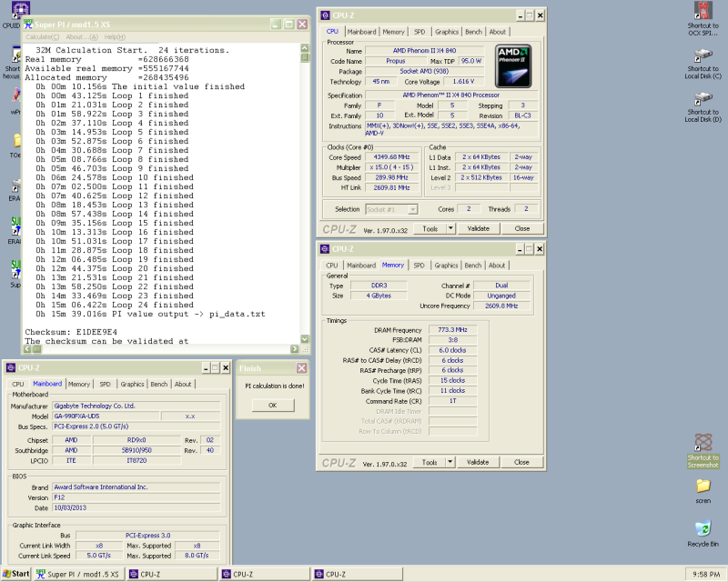Click the CAS# Latency 6.0 clocks value
The height and width of the screenshot is (582, 728).
click(x=452, y=350)
